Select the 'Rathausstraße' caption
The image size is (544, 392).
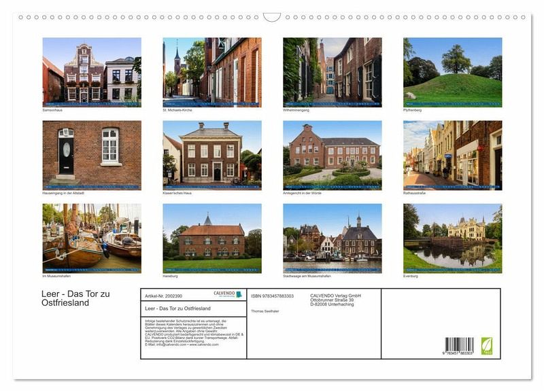[414, 193]
